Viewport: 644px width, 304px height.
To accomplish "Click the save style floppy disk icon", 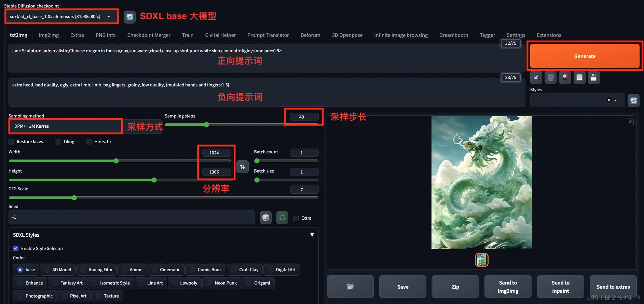I will pos(594,78).
